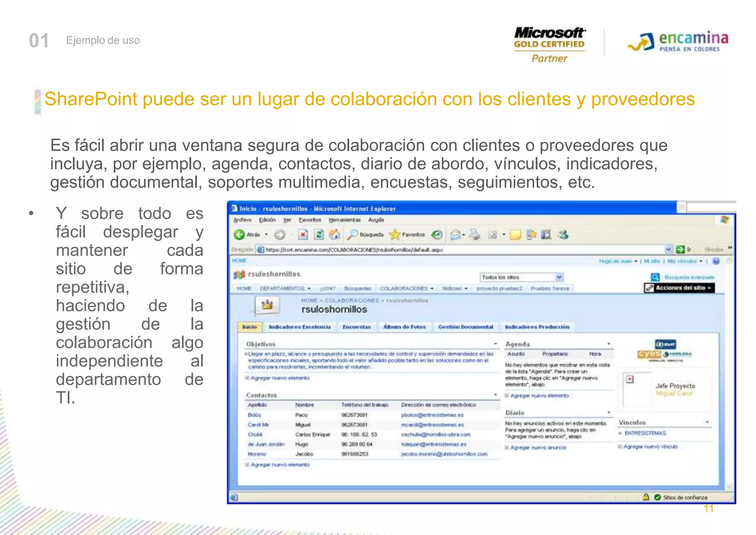Click the Print icon in toolbar
The image size is (756, 535).
(x=475, y=235)
